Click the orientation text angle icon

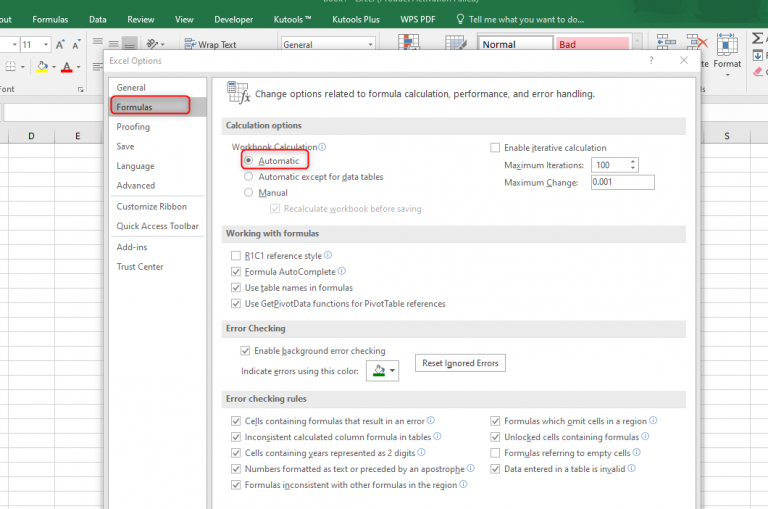point(154,45)
